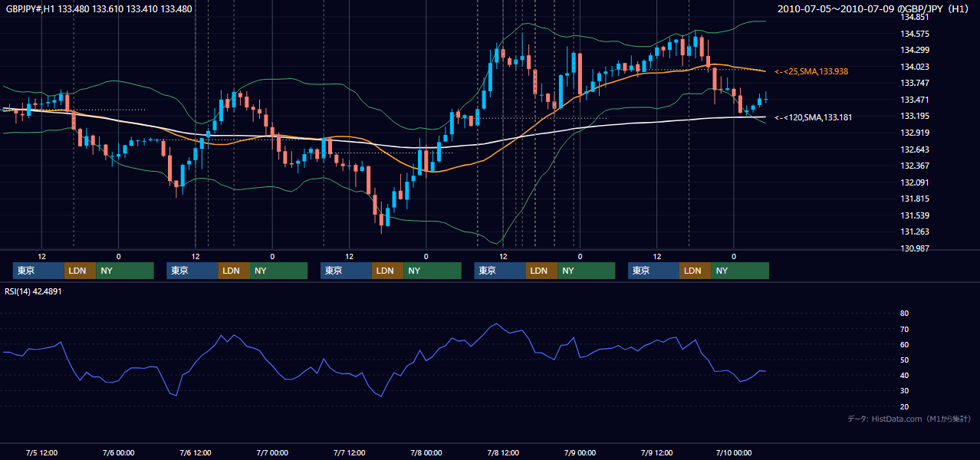Click RSI scale level 80
The image size is (980, 460).
905,314
